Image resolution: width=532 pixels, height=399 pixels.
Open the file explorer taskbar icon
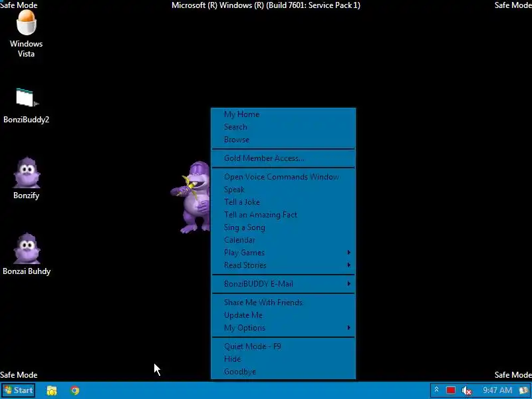[52, 390]
